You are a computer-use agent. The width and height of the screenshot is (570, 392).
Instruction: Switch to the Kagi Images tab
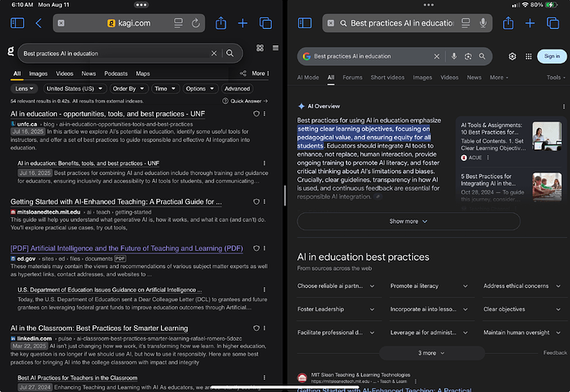[x=39, y=73]
